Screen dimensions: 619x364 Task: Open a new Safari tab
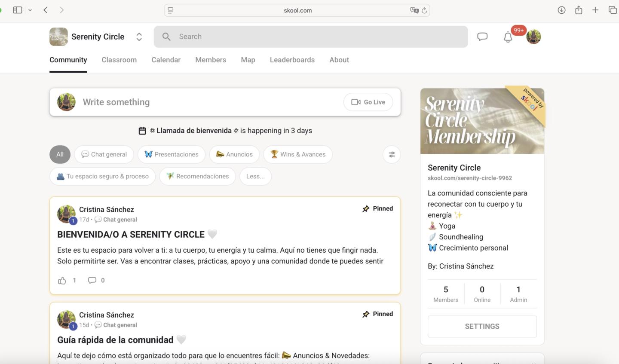(595, 10)
